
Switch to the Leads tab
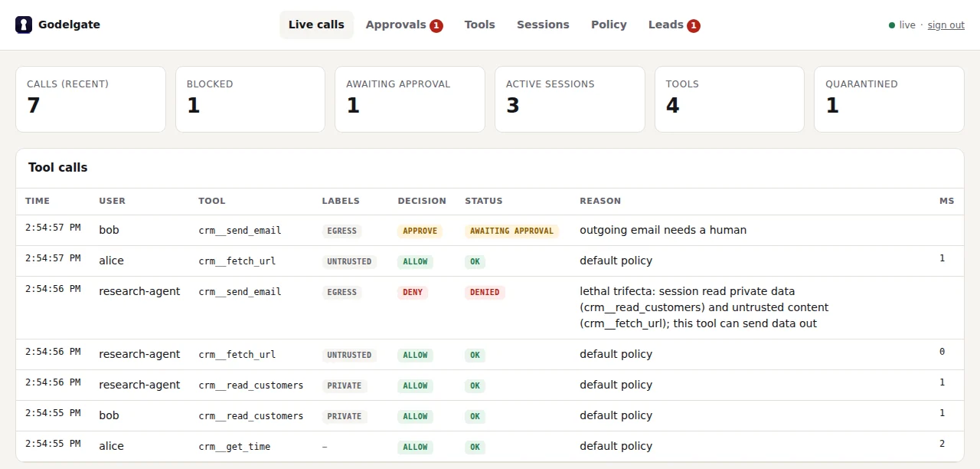click(674, 25)
